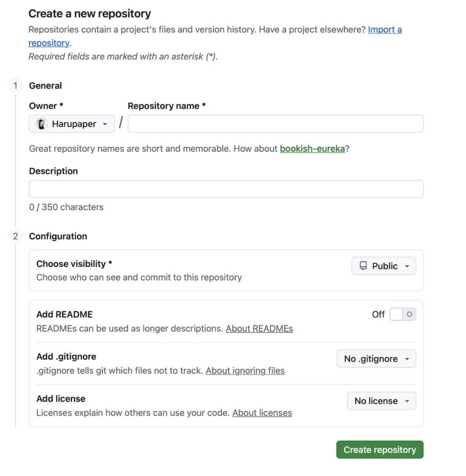The height and width of the screenshot is (476, 466).
Task: Click the Create repository button
Action: pyautogui.click(x=380, y=450)
